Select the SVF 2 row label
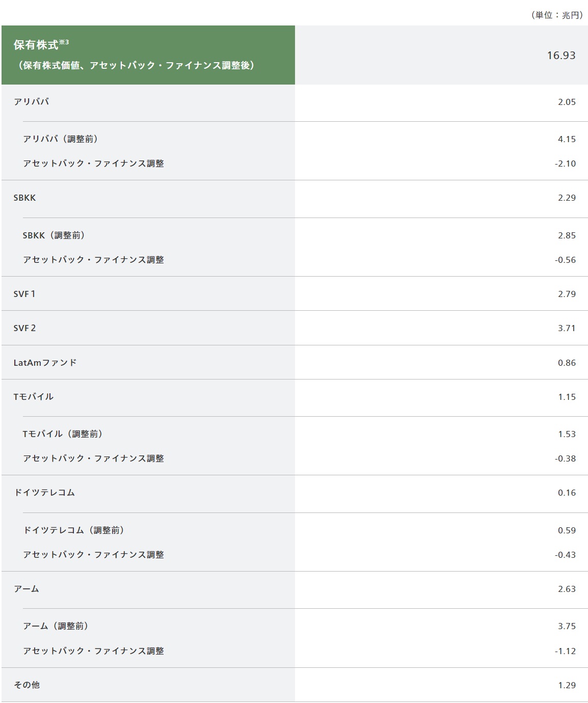This screenshot has width=588, height=703. 24,328
